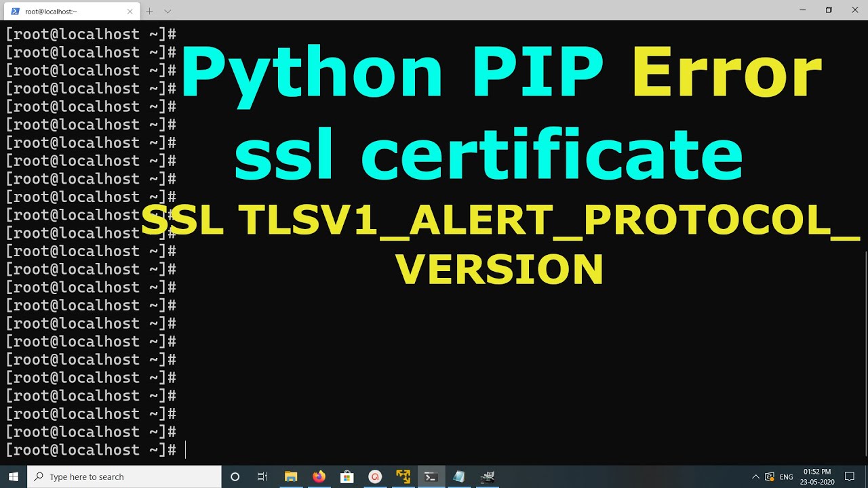Show hidden system tray icons
This screenshot has width=868, height=488.
point(755,476)
